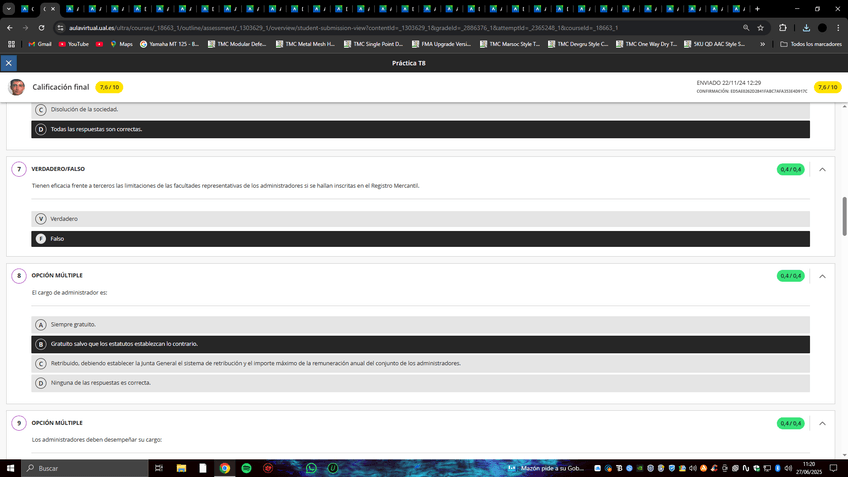Collapse question 8 using its chevron
This screenshot has width=848, height=477.
point(822,276)
